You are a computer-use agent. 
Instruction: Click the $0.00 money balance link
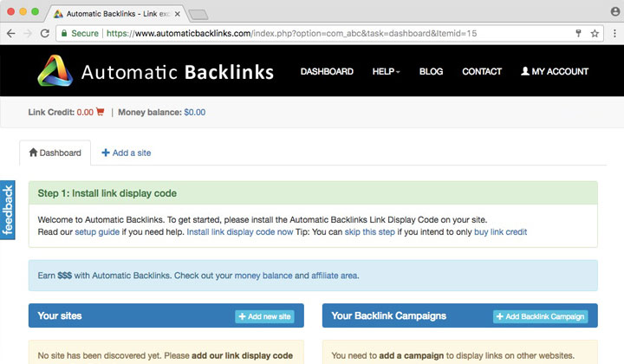[x=195, y=112]
